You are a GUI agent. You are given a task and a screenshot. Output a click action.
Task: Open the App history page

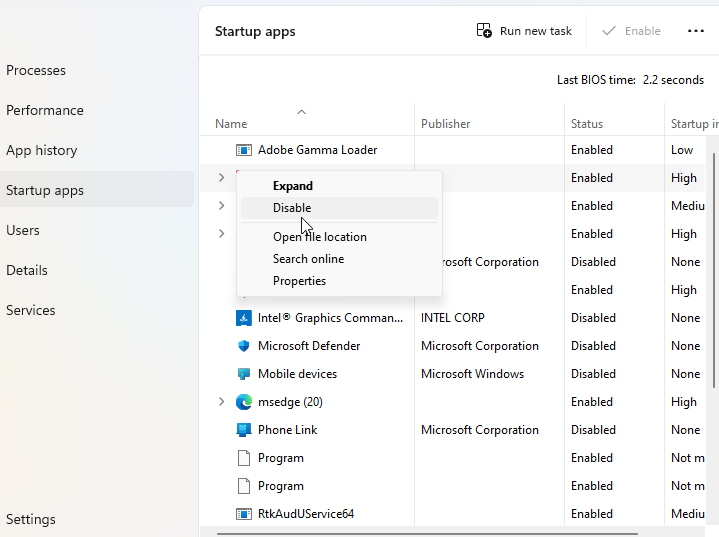[x=42, y=150]
